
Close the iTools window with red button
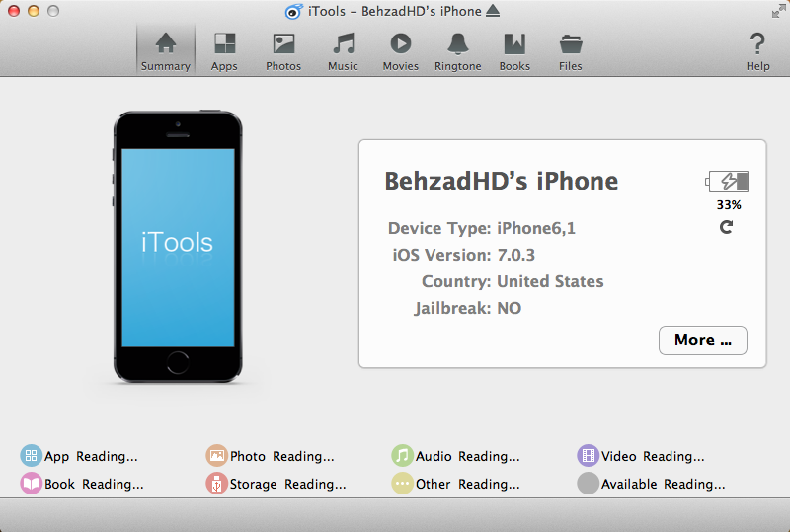(x=14, y=11)
